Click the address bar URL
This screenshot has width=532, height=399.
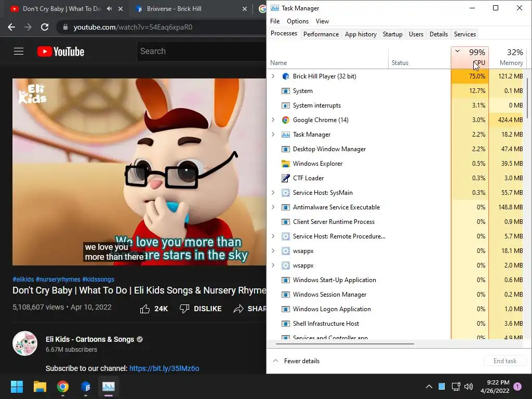point(132,27)
